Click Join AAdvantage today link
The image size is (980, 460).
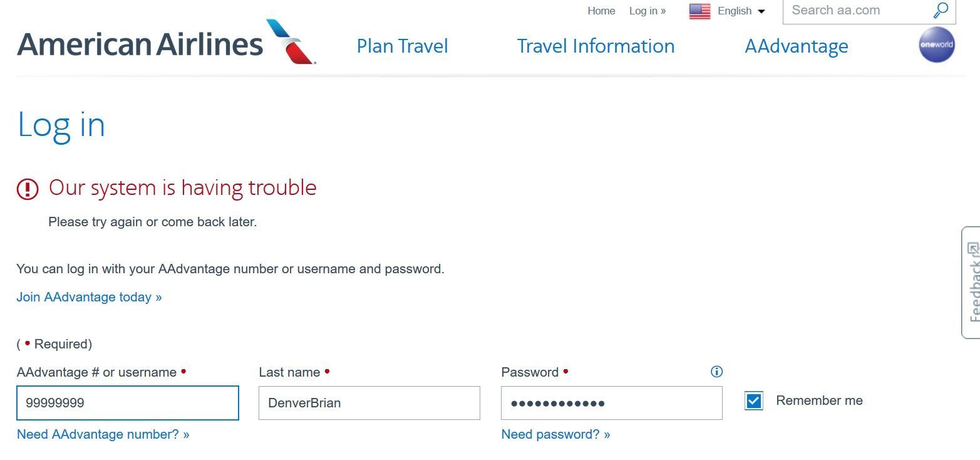tap(89, 297)
